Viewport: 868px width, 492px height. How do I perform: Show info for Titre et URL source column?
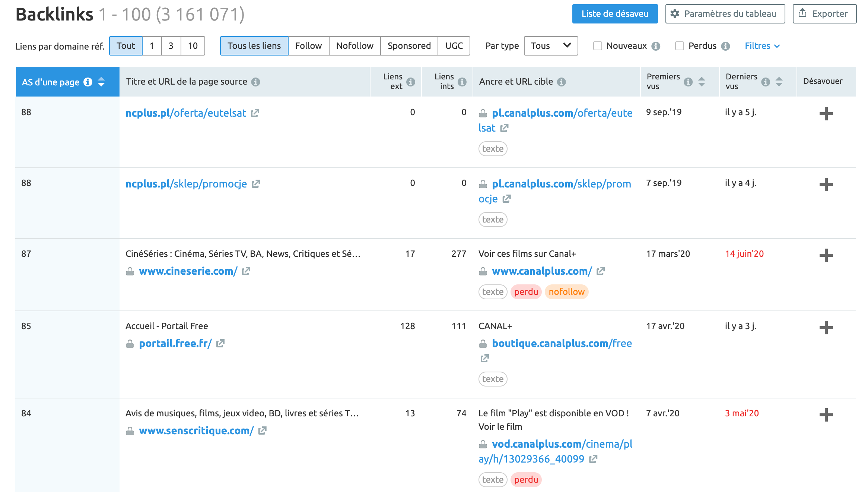(x=255, y=82)
